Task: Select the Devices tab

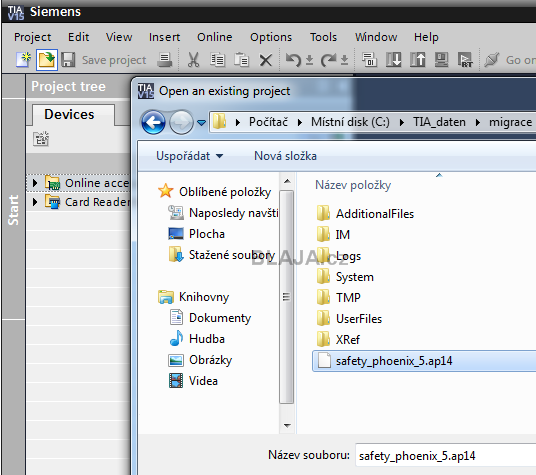Action: pyautogui.click(x=73, y=115)
